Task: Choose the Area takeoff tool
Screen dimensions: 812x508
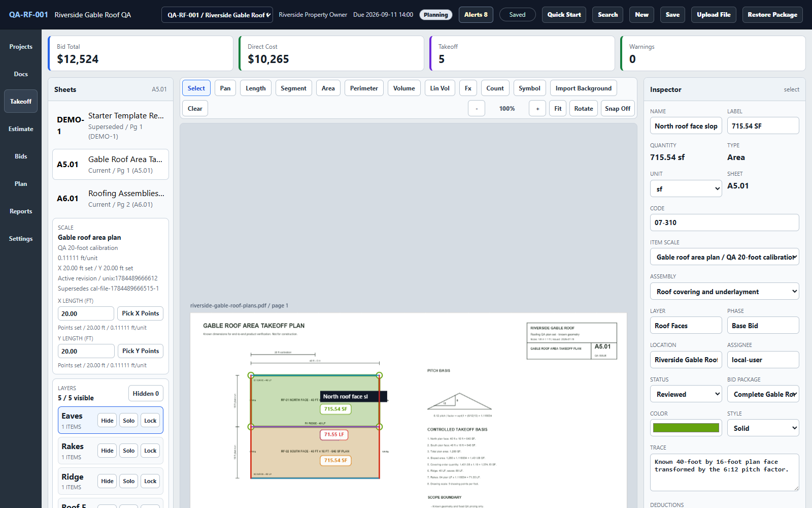Action: pos(328,88)
